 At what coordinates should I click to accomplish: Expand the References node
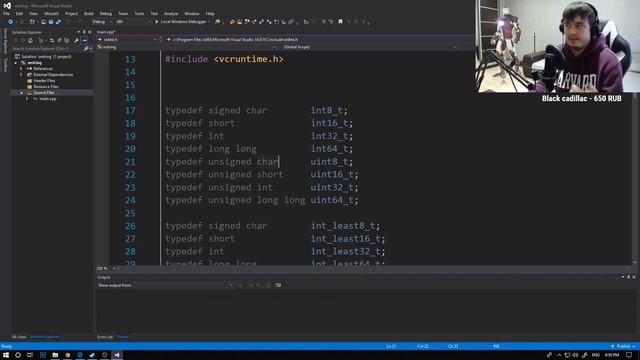tap(21, 69)
